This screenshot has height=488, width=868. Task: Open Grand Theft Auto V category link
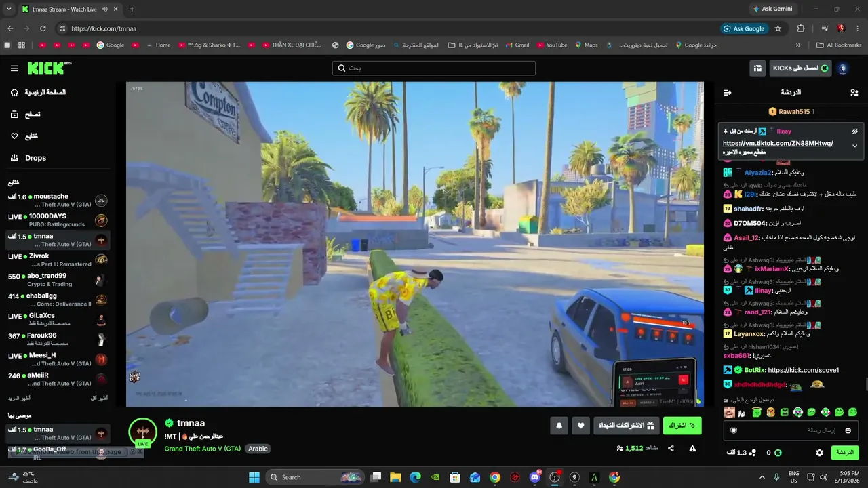(203, 449)
